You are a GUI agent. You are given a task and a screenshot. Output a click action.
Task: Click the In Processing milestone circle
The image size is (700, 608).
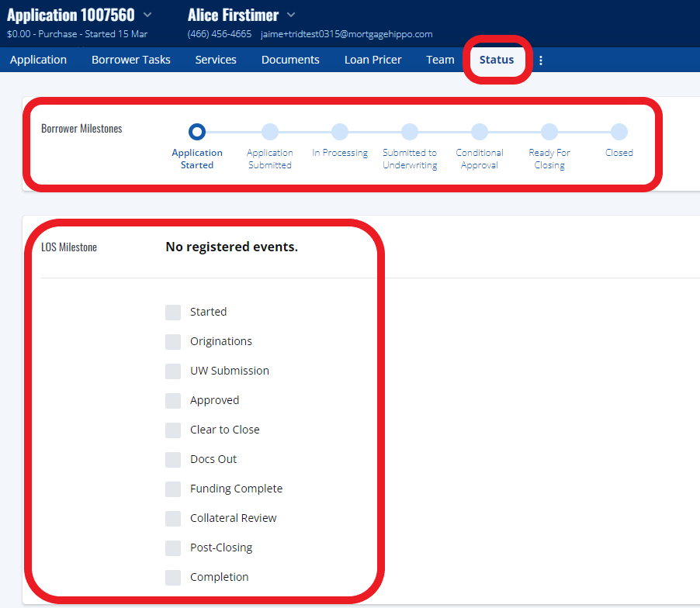pyautogui.click(x=340, y=132)
